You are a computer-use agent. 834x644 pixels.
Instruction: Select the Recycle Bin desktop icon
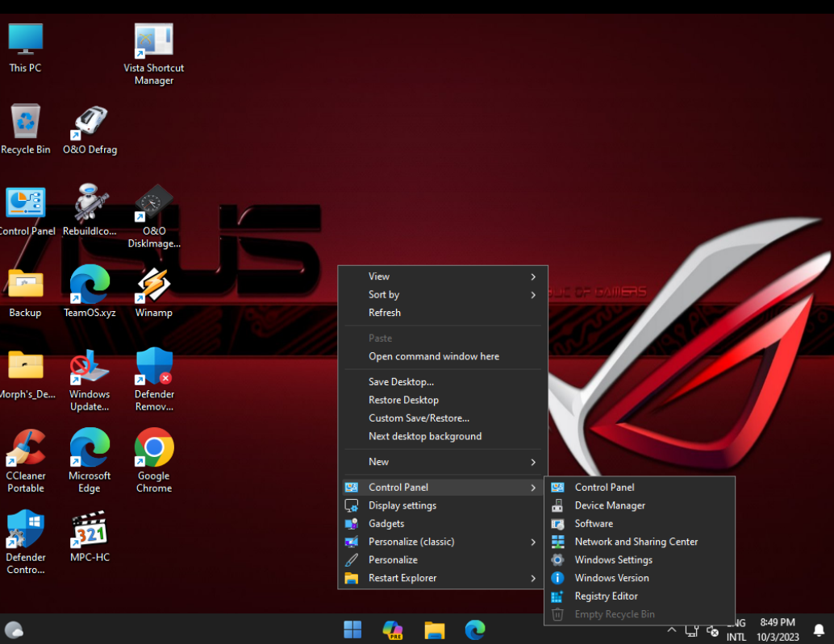25,129
